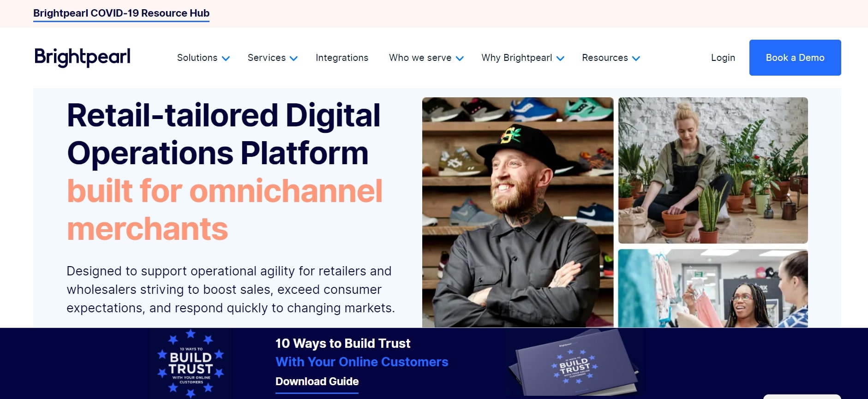Screen dimensions: 868x399
Task: Open Brightpearl COVID-19 Resource Hub link
Action: coord(121,13)
